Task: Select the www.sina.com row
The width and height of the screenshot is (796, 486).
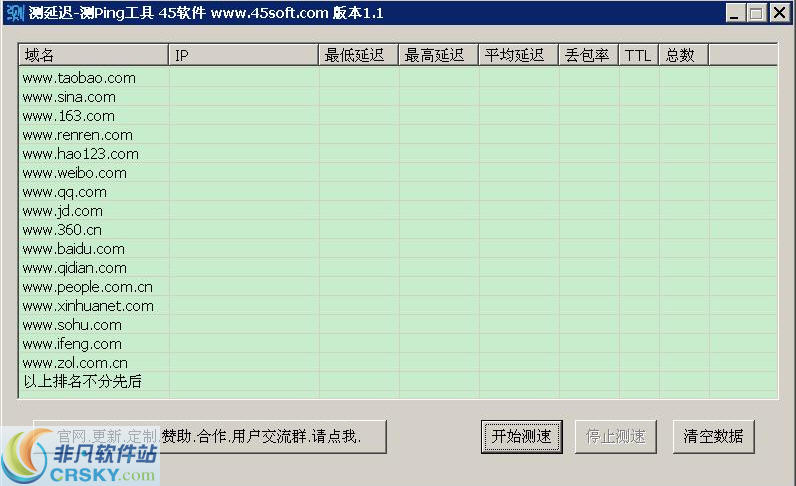Action: (398, 97)
